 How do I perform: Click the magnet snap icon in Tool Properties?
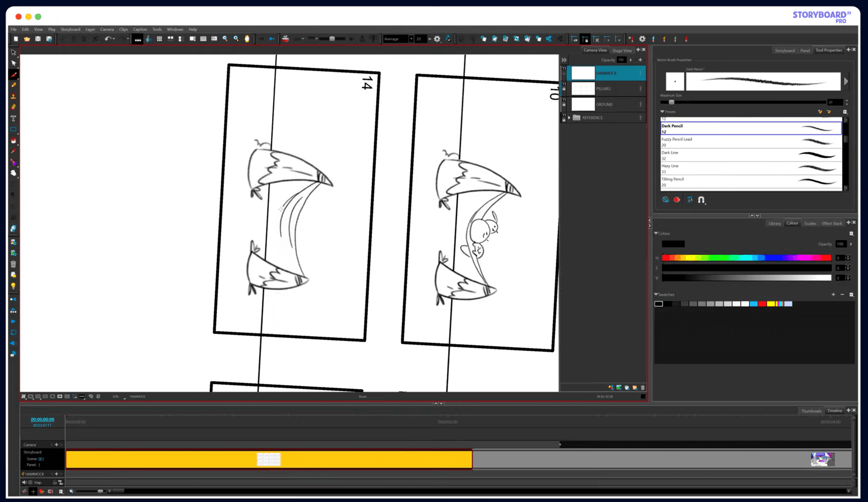point(701,200)
